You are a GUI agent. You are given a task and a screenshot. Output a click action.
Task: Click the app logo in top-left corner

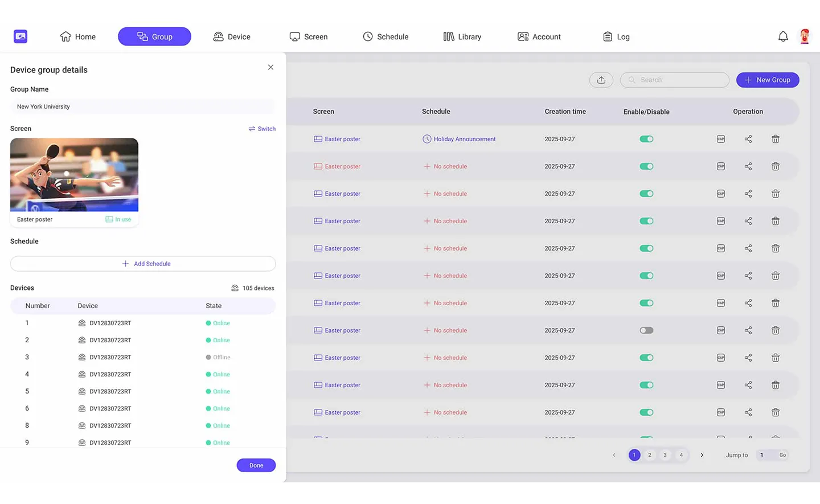point(20,36)
